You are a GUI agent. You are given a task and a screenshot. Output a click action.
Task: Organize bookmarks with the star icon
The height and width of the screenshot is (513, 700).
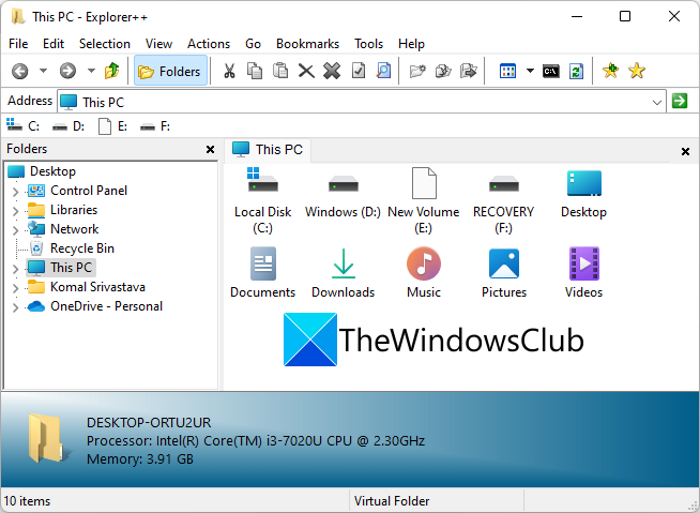tap(637, 71)
